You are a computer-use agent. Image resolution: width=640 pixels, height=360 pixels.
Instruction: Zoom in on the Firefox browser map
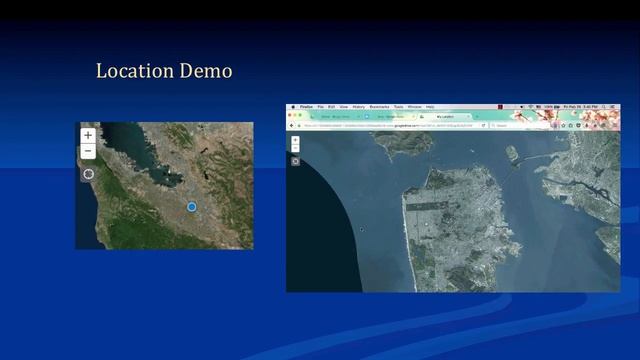296,140
